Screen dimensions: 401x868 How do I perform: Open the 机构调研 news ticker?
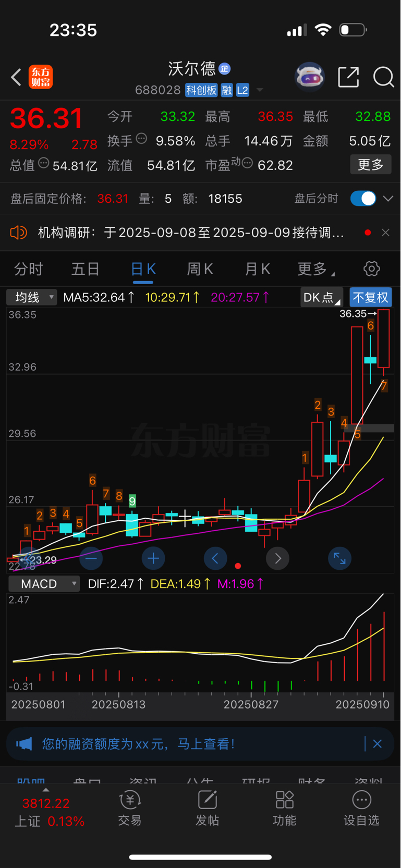[191, 233]
